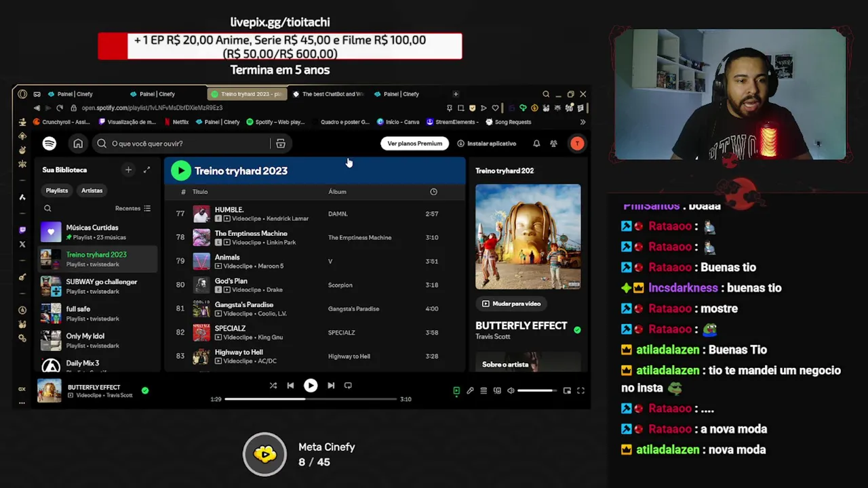This screenshot has height=488, width=868.
Task: Open Músicas Curtidas playlist
Action: click(96, 232)
